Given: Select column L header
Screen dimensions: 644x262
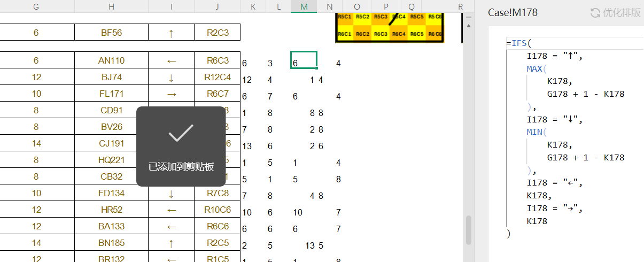Looking at the screenshot, I should tap(278, 6).
